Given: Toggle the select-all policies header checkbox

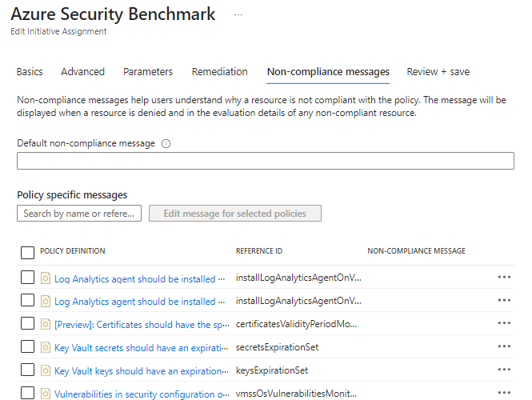Looking at the screenshot, I should click(27, 252).
